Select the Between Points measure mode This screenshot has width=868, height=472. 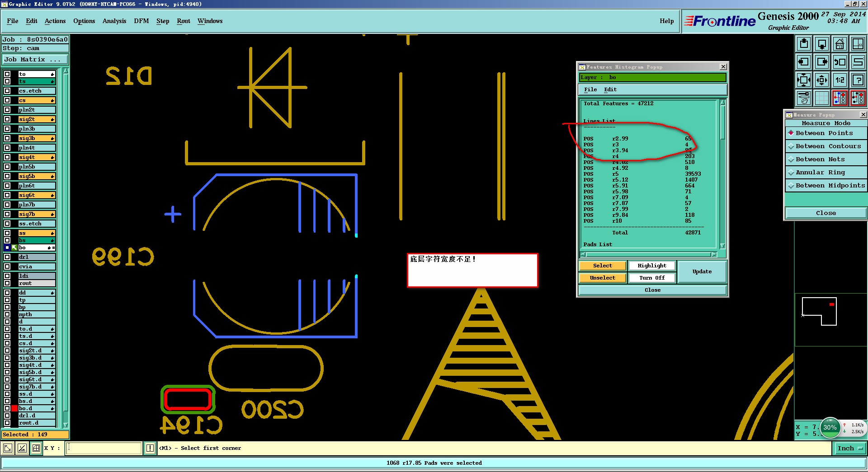826,133
